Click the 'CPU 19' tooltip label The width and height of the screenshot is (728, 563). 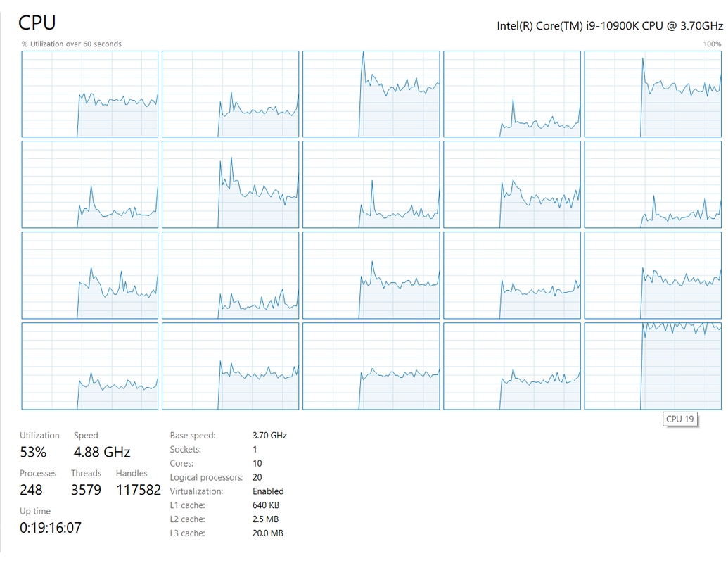679,419
